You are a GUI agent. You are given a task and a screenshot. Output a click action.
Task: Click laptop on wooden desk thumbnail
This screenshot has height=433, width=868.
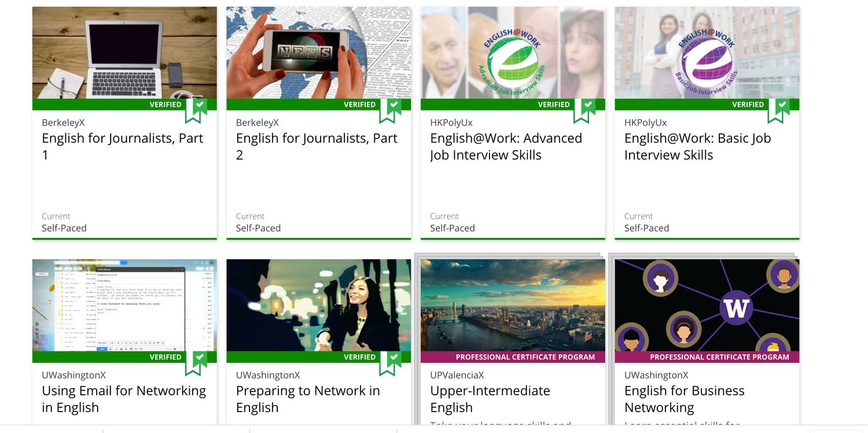click(x=124, y=53)
